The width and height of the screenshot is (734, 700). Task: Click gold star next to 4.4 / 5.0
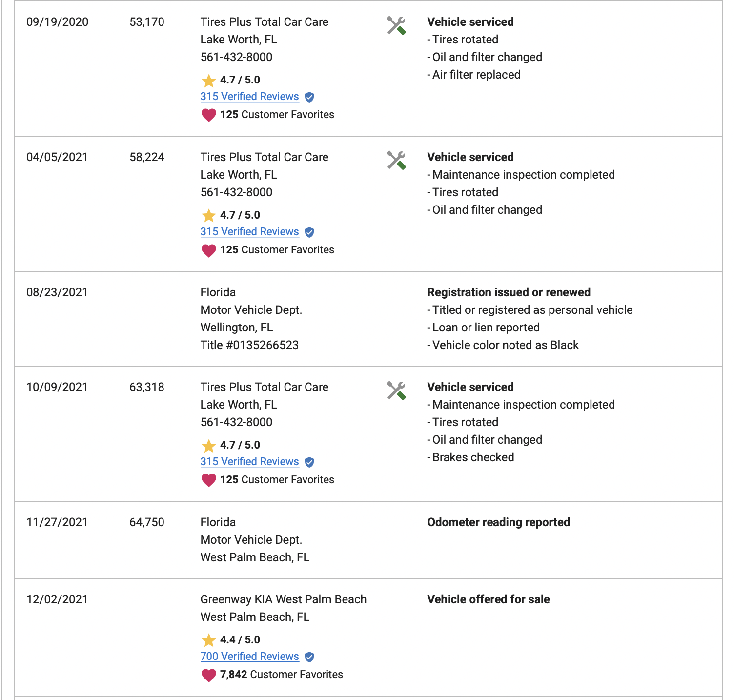pyautogui.click(x=208, y=640)
